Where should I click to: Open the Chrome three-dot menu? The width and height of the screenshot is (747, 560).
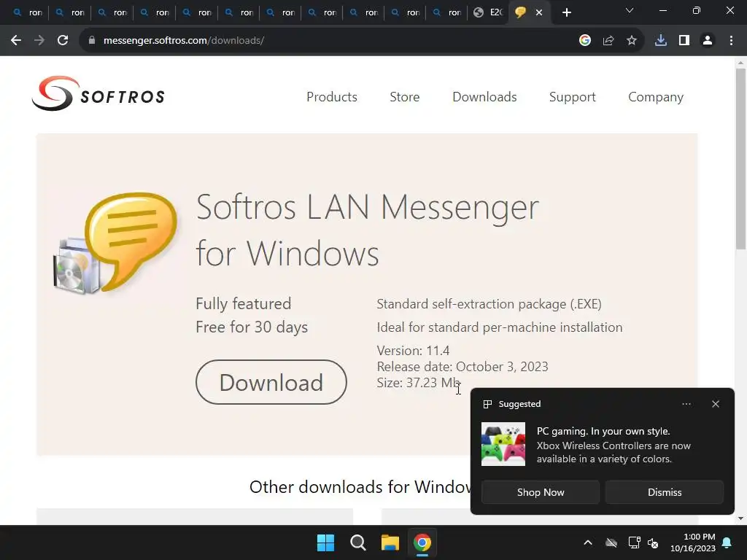pos(731,41)
